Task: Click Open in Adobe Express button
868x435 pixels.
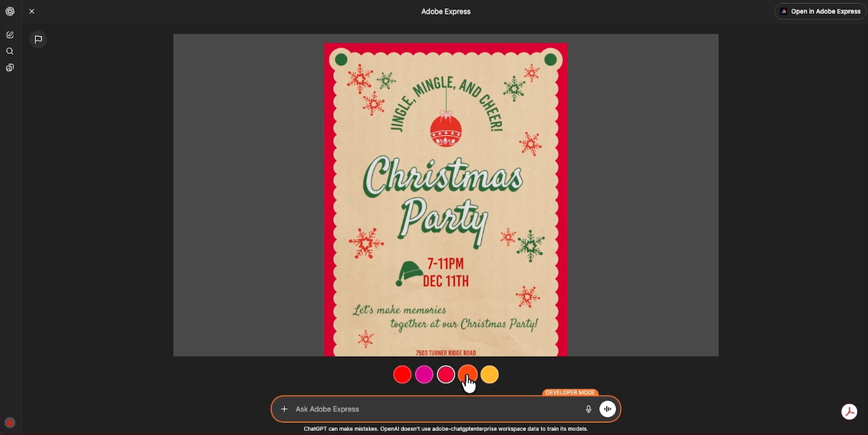Action: 821,11
